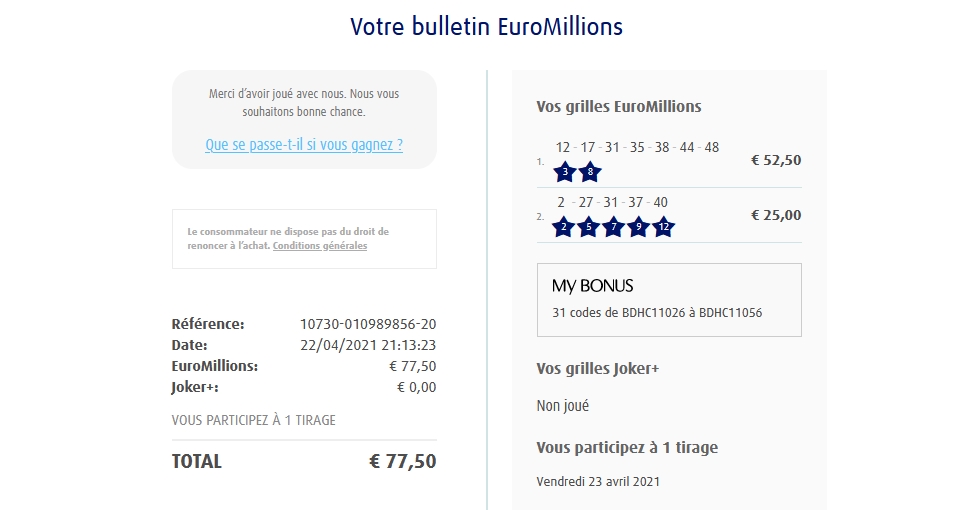
Task: Open 'Que se passe-t-il si vous gagnez ?' link
Action: coord(304,144)
